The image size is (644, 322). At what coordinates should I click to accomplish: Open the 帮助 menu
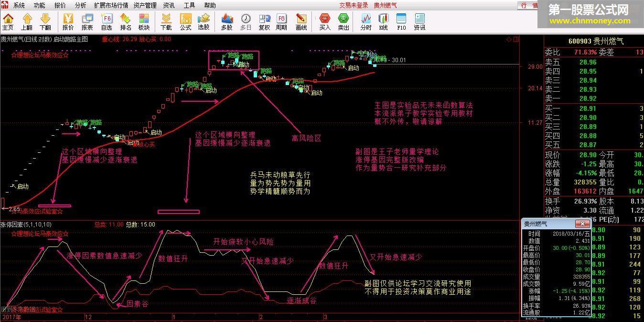click(210, 6)
